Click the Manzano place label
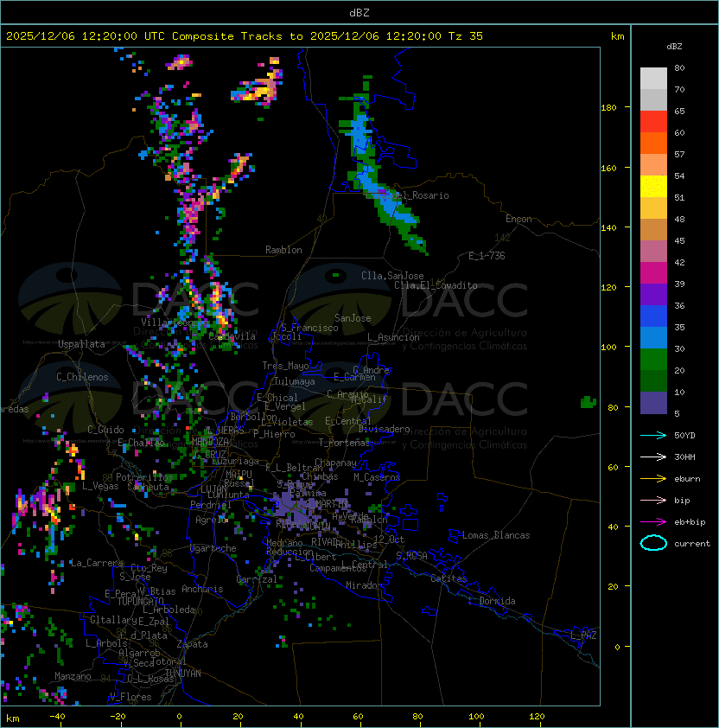The width and height of the screenshot is (719, 728). [x=73, y=676]
